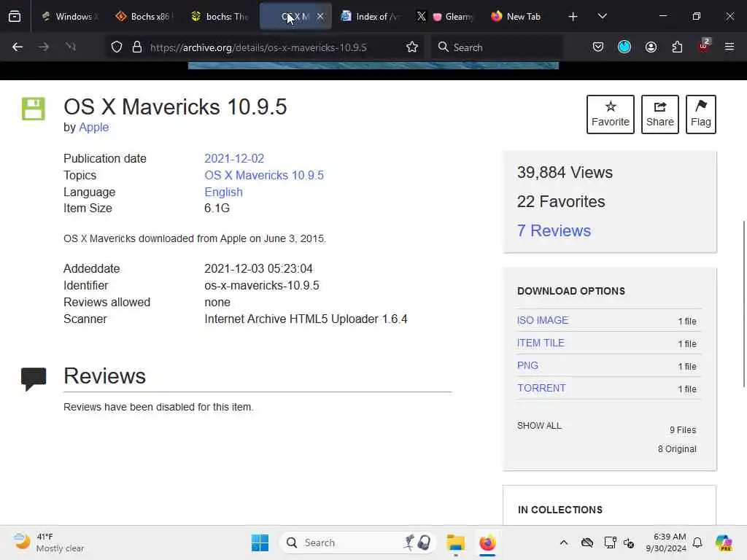Open the notifications bell icon
This screenshot has height=560, width=747.
pyautogui.click(x=697, y=542)
